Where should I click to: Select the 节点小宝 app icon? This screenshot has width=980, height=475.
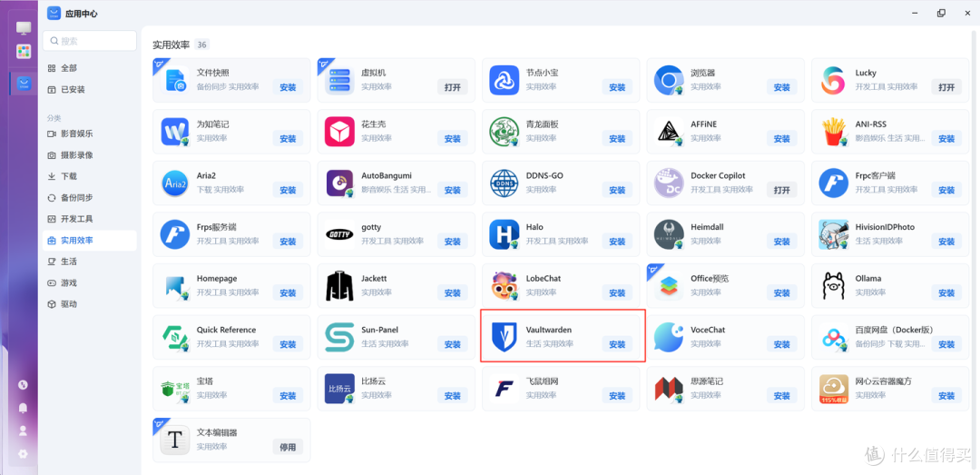(505, 80)
